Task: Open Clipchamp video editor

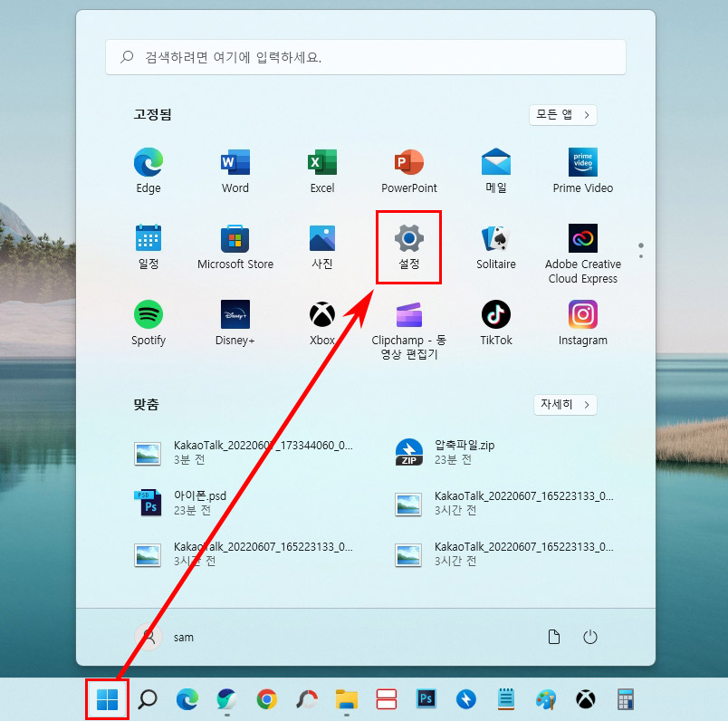Action: [x=408, y=319]
